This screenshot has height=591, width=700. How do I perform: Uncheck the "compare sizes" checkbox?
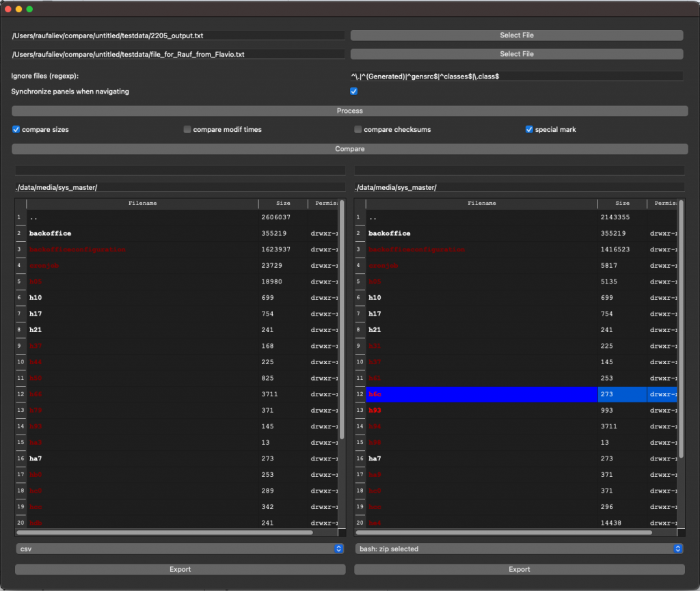click(x=16, y=129)
